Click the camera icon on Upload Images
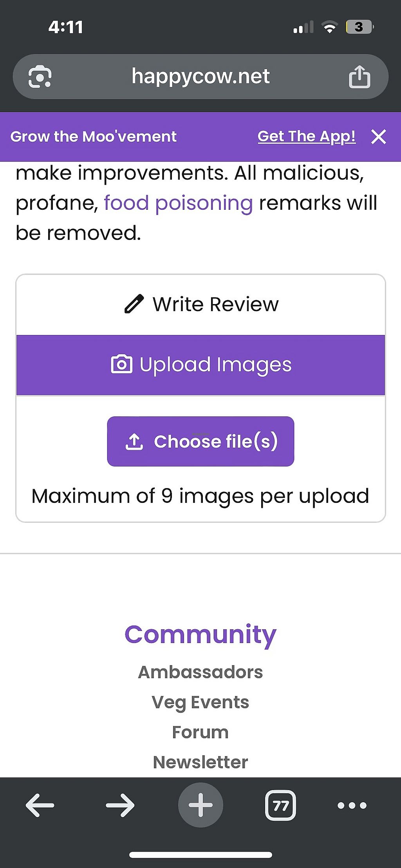Image resolution: width=401 pixels, height=868 pixels. click(x=121, y=364)
